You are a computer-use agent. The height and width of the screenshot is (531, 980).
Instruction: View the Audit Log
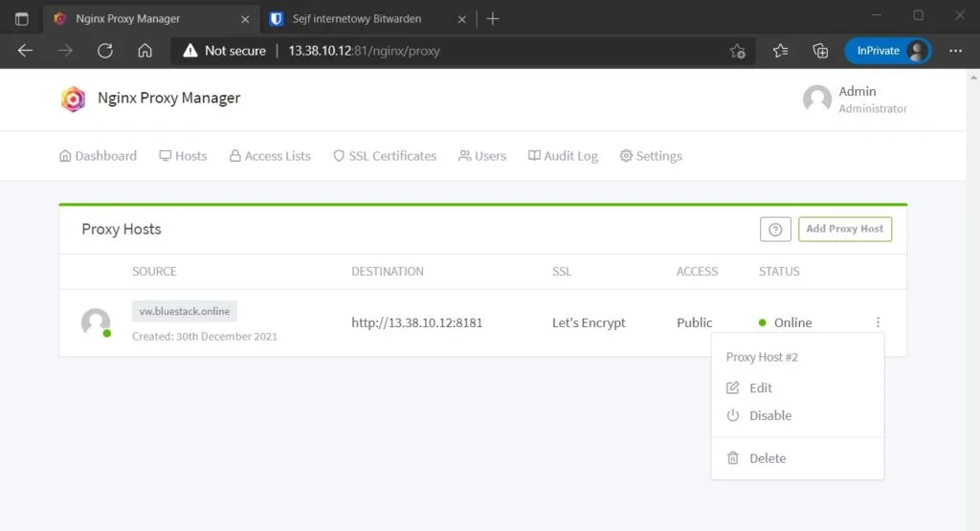tap(563, 156)
